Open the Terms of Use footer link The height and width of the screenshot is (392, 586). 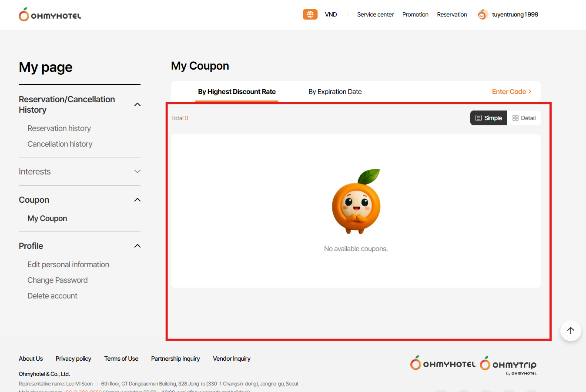click(121, 358)
